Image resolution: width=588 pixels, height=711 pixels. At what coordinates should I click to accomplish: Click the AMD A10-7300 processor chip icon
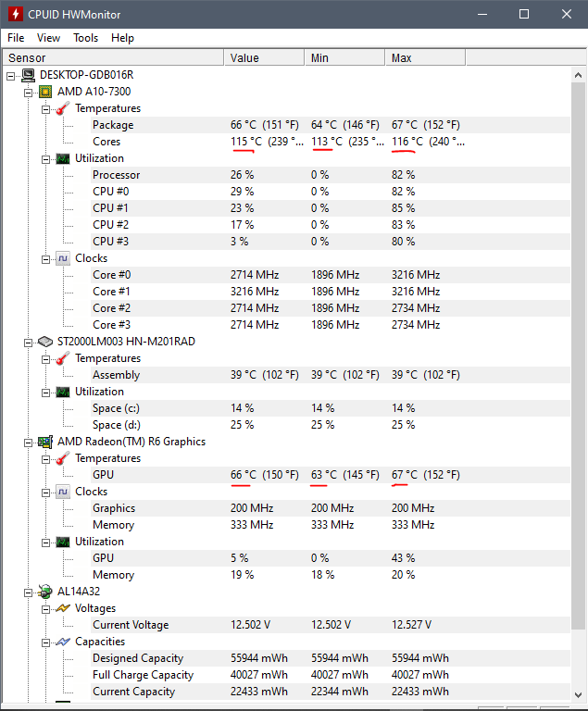pos(45,92)
